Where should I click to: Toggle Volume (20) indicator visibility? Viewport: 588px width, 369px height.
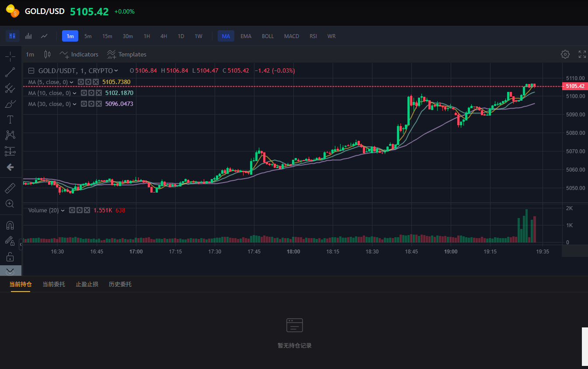pos(73,210)
